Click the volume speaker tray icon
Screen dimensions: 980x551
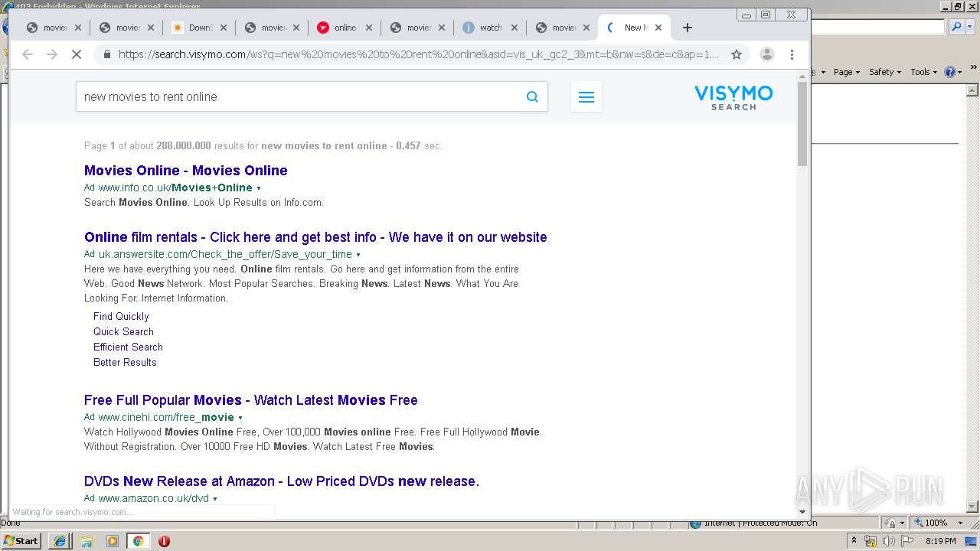point(889,541)
